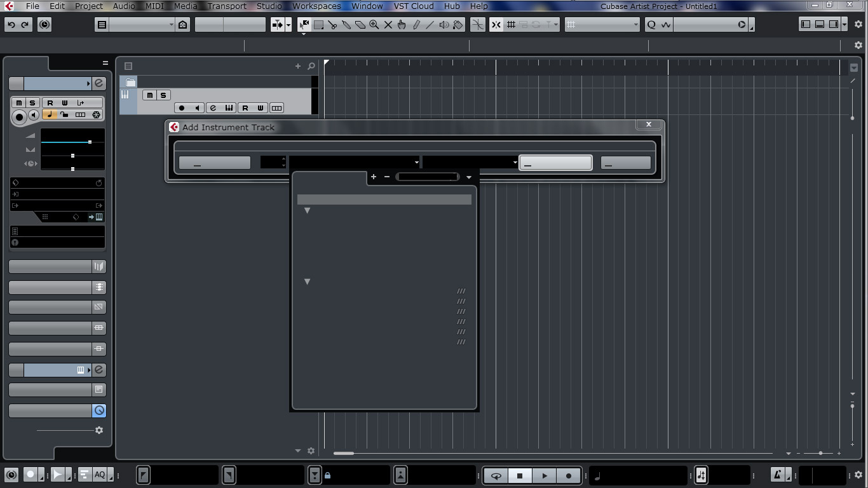This screenshot has height=488, width=868.
Task: Collapse the first instrument category triangle
Action: [x=307, y=210]
